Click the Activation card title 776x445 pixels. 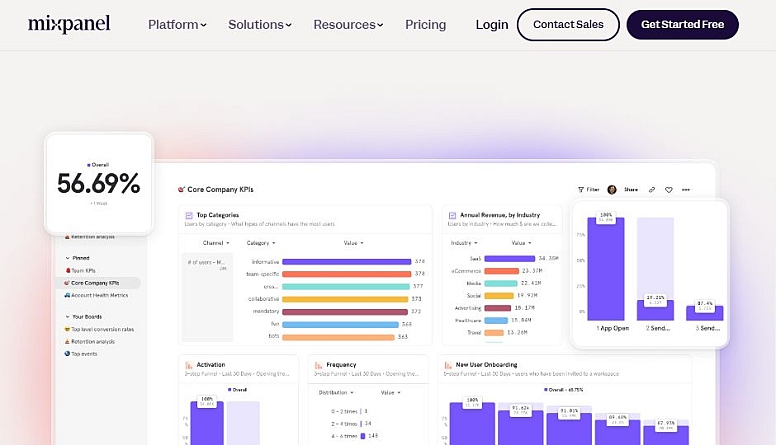211,365
